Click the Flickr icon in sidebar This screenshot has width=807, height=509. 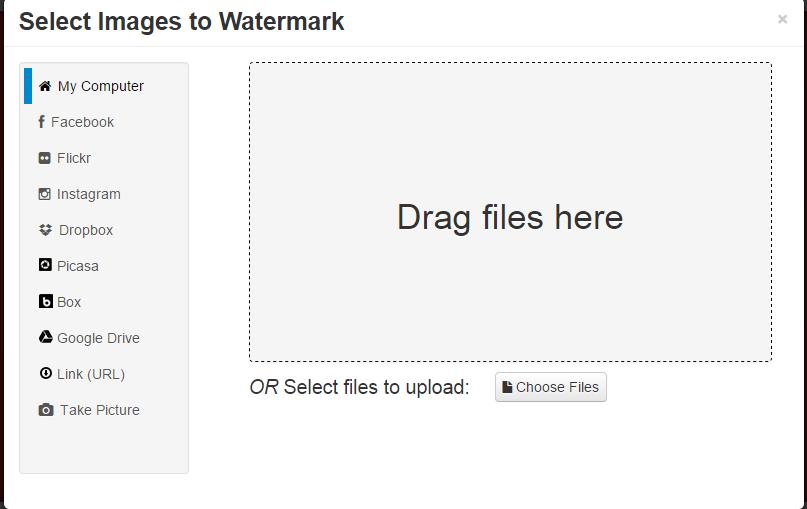point(45,158)
